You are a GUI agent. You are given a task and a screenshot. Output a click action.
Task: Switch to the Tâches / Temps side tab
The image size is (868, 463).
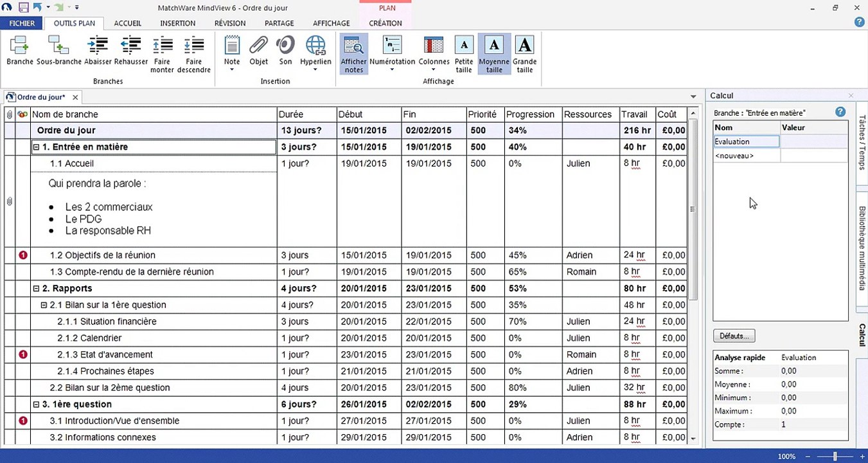click(862, 142)
